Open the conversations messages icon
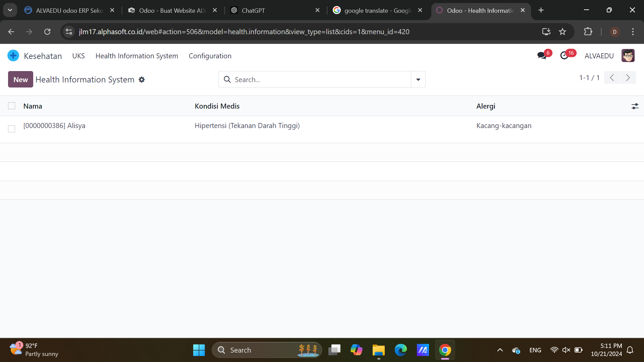This screenshot has width=644, height=362. pos(542,56)
